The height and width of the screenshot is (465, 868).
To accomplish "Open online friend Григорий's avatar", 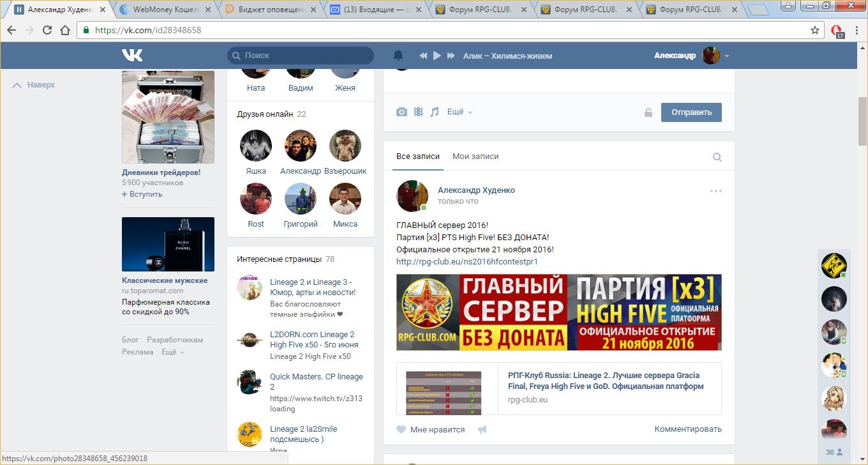I will pyautogui.click(x=301, y=199).
